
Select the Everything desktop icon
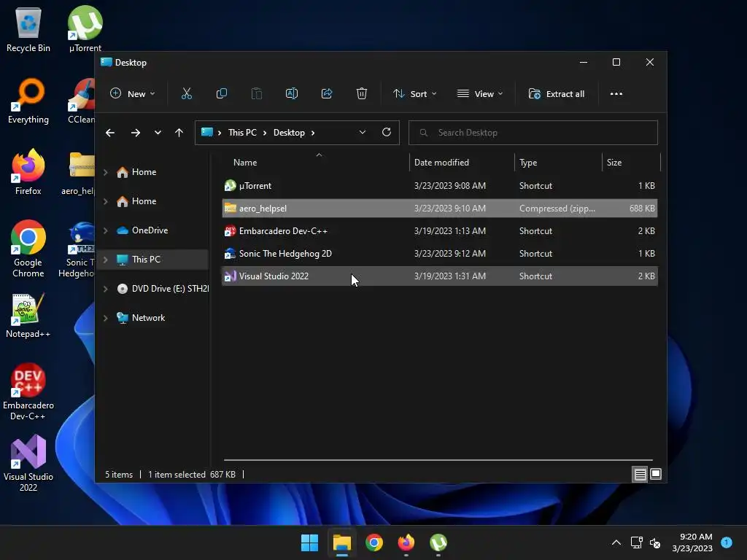[28, 101]
